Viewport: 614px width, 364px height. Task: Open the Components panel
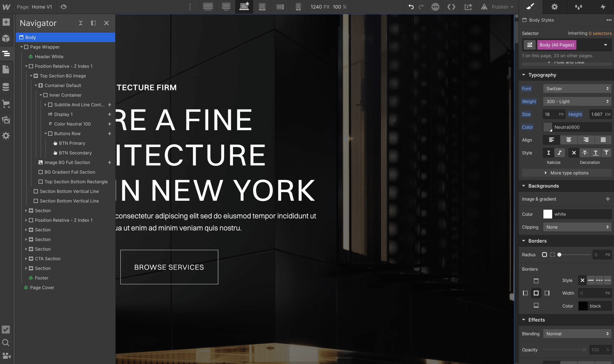[x=6, y=38]
